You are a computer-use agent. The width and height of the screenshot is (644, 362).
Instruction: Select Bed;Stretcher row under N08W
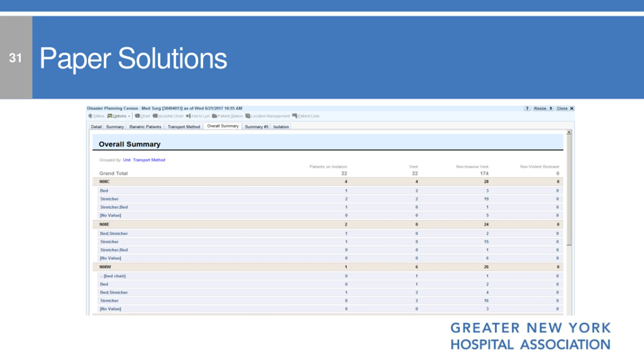(330, 292)
